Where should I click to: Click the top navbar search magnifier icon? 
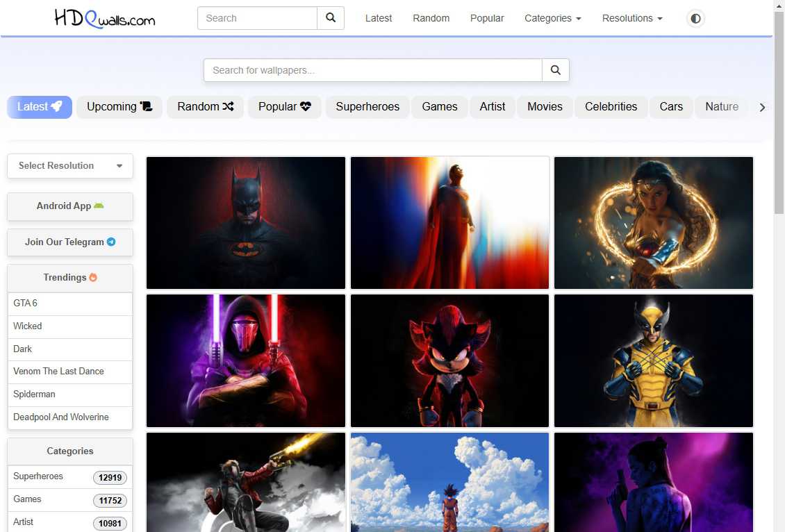(331, 18)
